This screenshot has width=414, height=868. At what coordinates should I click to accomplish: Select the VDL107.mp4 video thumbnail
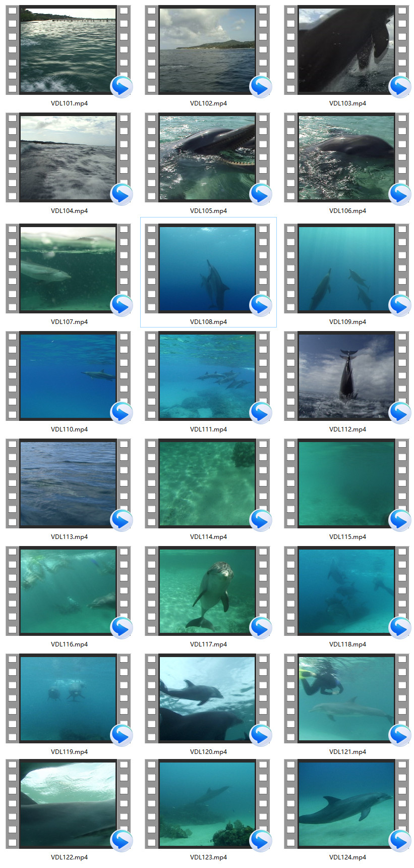(68, 268)
